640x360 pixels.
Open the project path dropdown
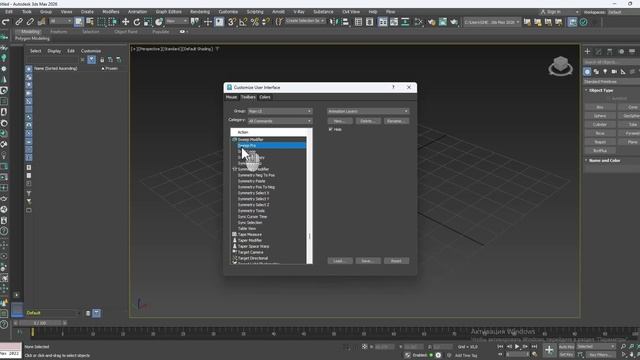point(492,22)
